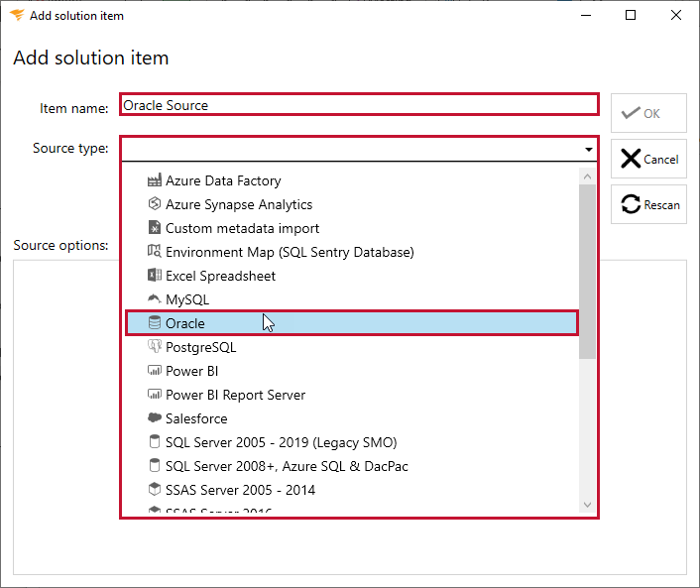Click the Rescan button
Viewport: 700px width, 588px height.
point(648,204)
